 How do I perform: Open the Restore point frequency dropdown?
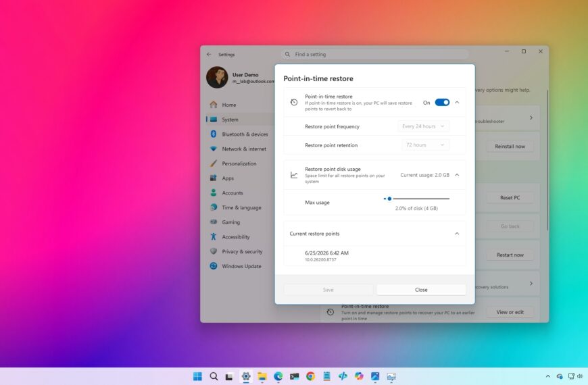423,126
